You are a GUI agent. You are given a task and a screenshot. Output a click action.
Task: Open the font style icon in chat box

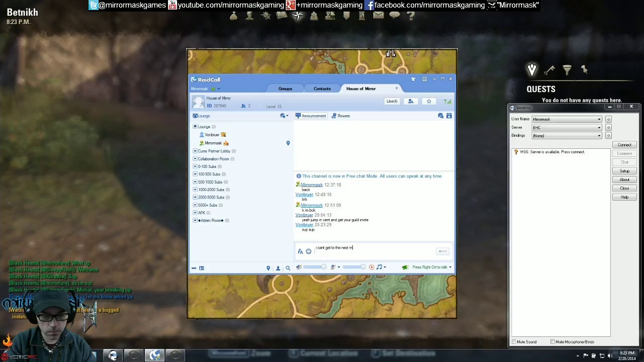[x=300, y=251]
